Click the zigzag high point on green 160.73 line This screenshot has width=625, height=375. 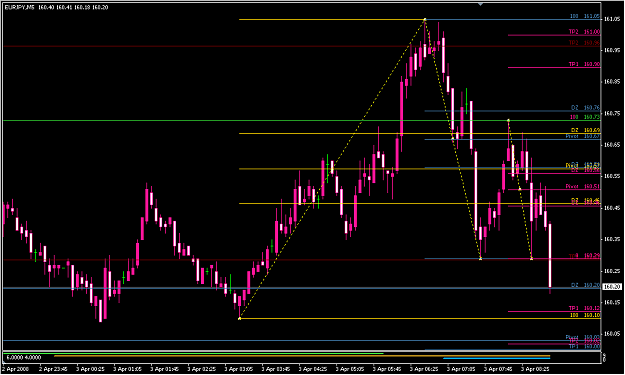click(x=508, y=120)
